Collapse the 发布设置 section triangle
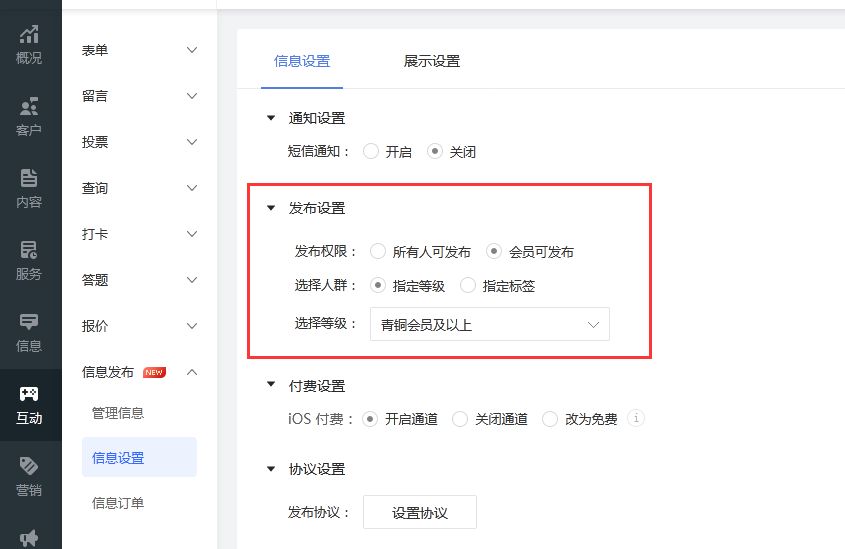Viewport: 845px width, 549px height. pos(271,207)
